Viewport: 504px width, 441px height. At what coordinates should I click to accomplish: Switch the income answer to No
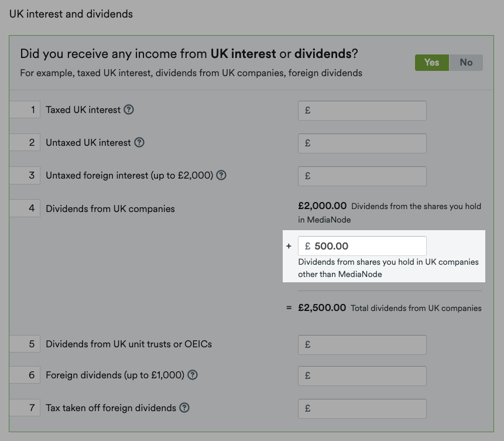466,63
